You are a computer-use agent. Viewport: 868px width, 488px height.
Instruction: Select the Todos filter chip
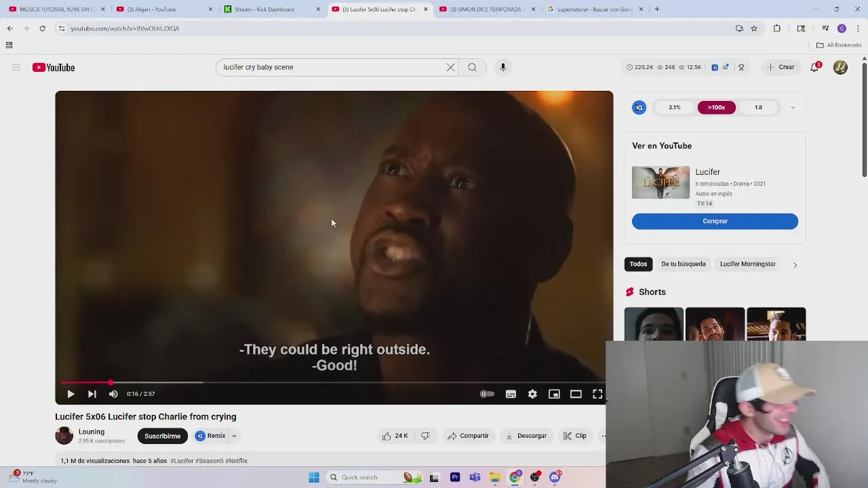pos(638,264)
